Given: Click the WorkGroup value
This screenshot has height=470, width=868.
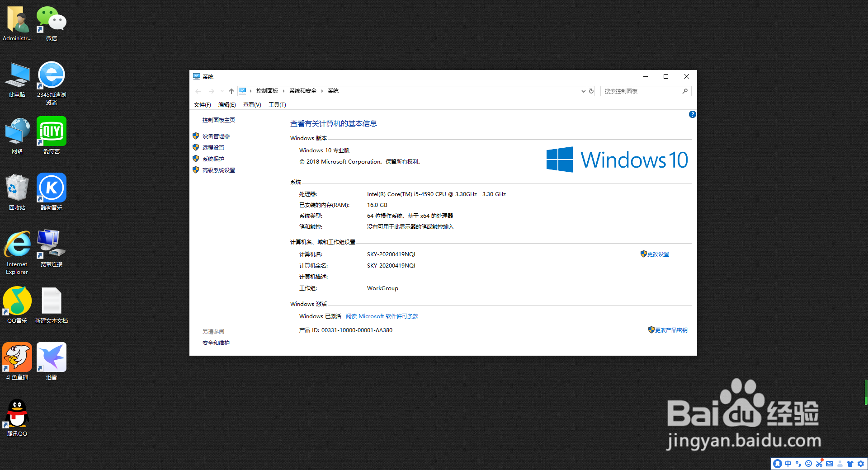Looking at the screenshot, I should pos(382,288).
